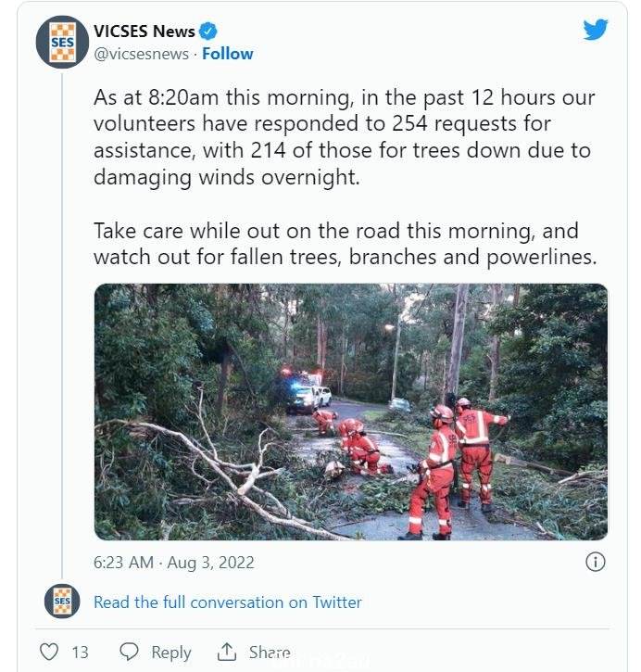641x672 pixels.
Task: Like the tweet with the heart icon
Action: click(49, 652)
